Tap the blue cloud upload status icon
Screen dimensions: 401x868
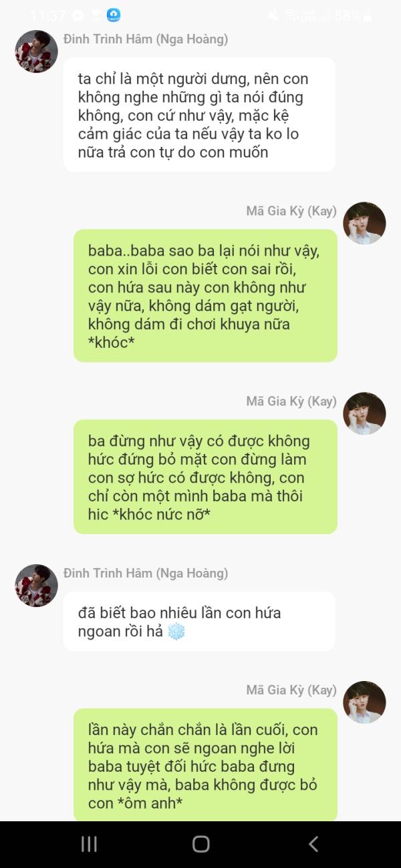[x=114, y=15]
